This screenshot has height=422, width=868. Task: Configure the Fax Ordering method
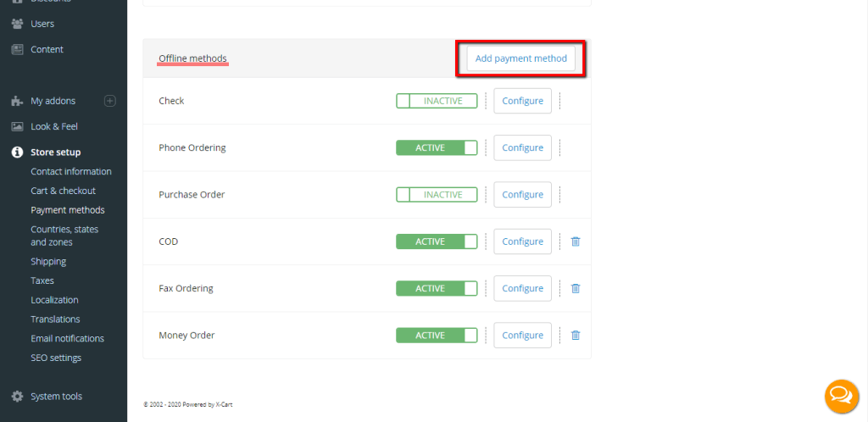(x=522, y=289)
